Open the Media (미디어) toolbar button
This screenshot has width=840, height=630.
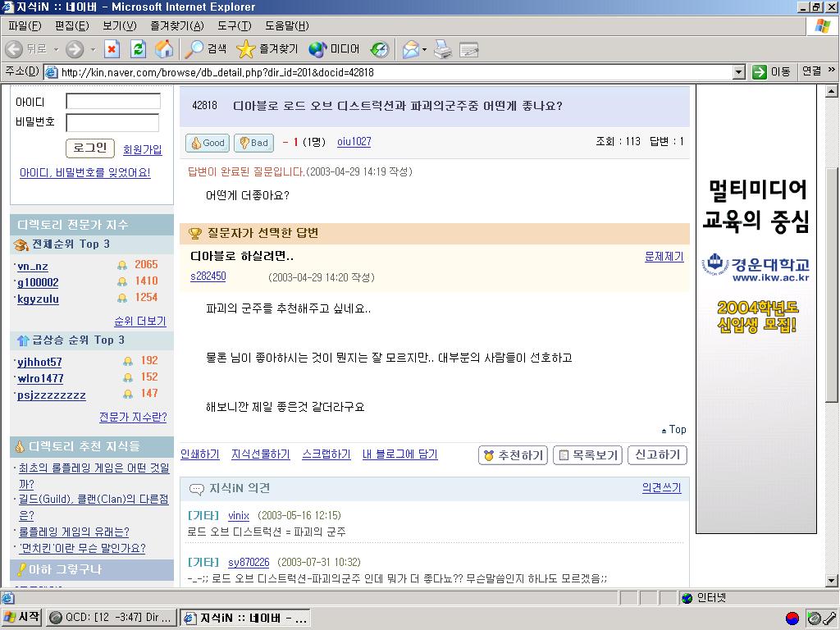[x=334, y=49]
